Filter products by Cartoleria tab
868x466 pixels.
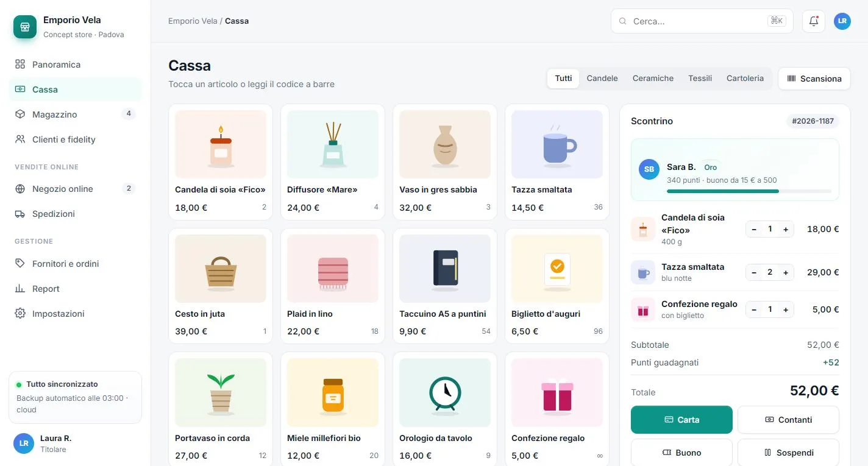click(x=745, y=79)
